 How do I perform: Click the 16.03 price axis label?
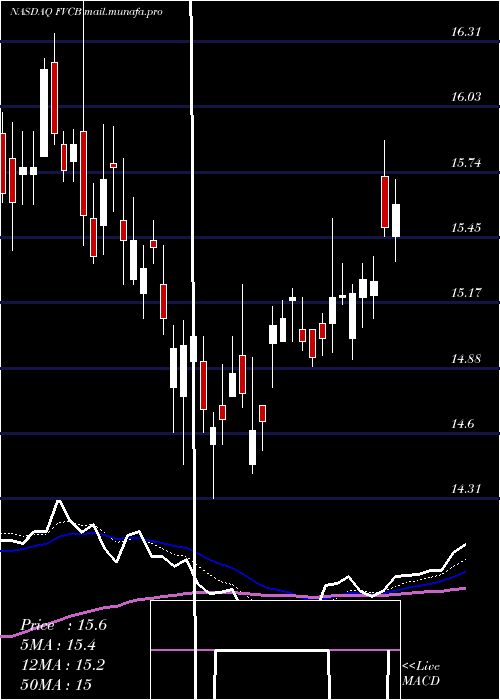pos(466,97)
